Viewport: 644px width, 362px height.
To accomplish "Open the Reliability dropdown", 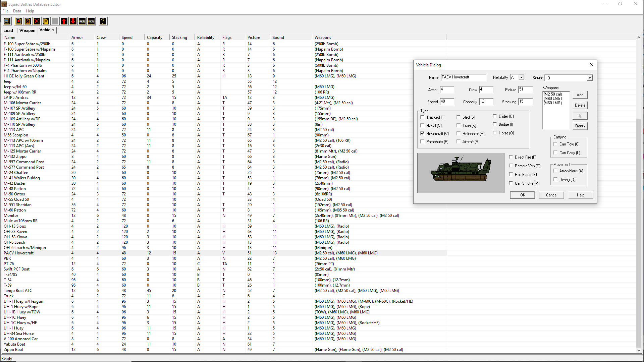I will click(x=521, y=77).
